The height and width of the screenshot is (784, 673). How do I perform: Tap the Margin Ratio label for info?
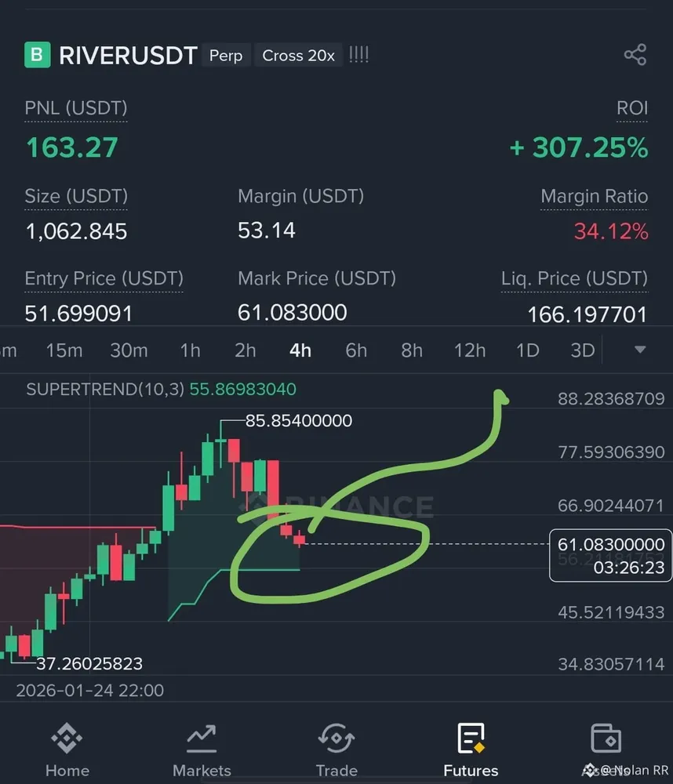click(x=594, y=196)
